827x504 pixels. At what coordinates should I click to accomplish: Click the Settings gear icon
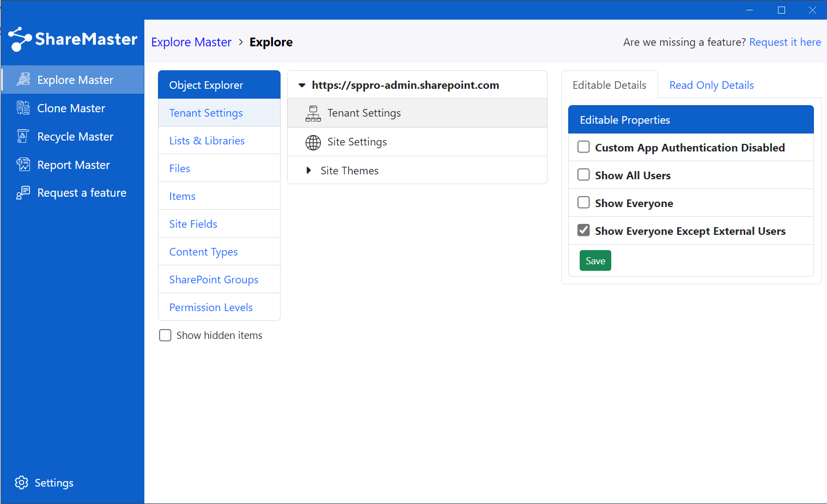coord(22,483)
